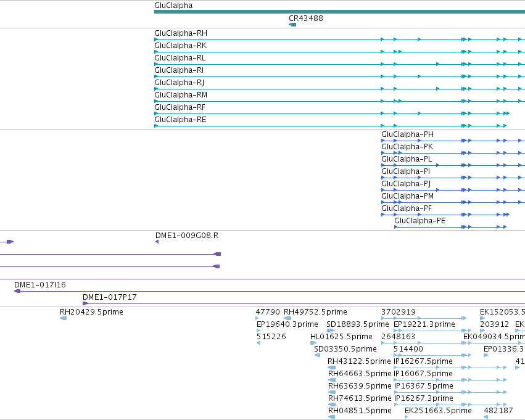The image size is (525, 420).
Task: Click the RH74613.5prime EST label
Action: coord(360,398)
